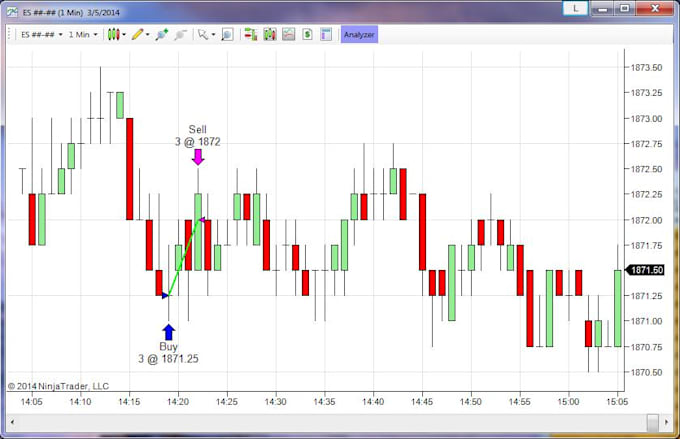Open the ES ##-## instrument dropdown
680x439 pixels.
tap(42, 35)
